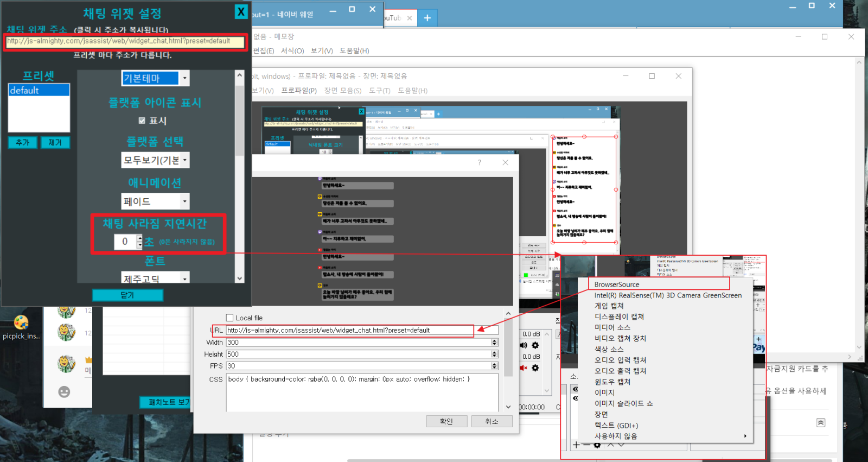Click the question mark help icon in the properties dialog

coord(480,162)
